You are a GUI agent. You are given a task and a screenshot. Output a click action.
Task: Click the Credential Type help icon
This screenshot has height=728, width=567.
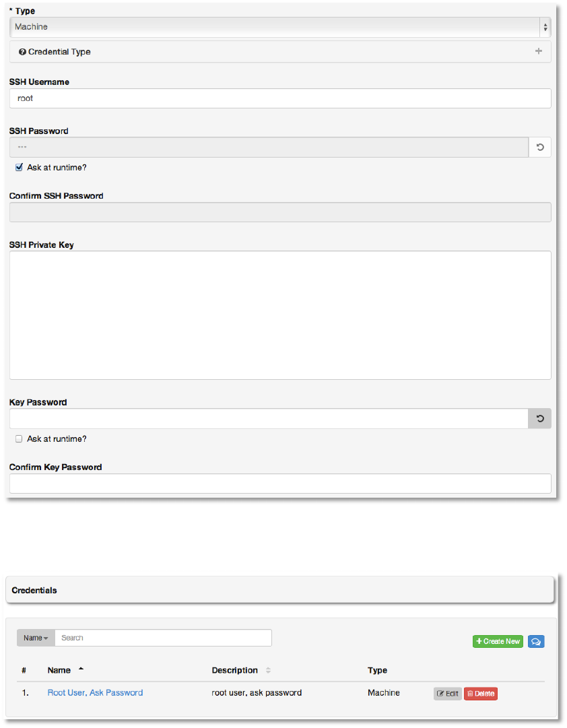(22, 52)
